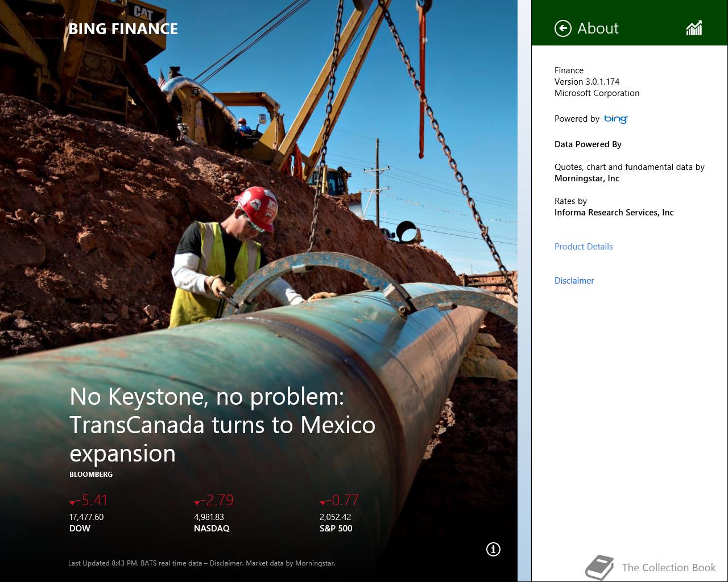The image size is (728, 582).
Task: Click the Version 3.0.1.174 text
Action: [587, 82]
